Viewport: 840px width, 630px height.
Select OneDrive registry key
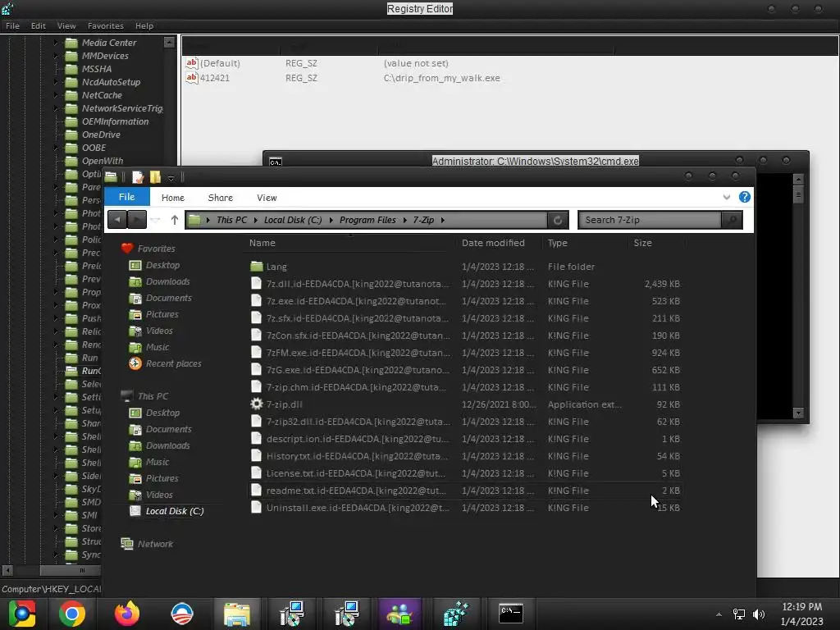[101, 135]
